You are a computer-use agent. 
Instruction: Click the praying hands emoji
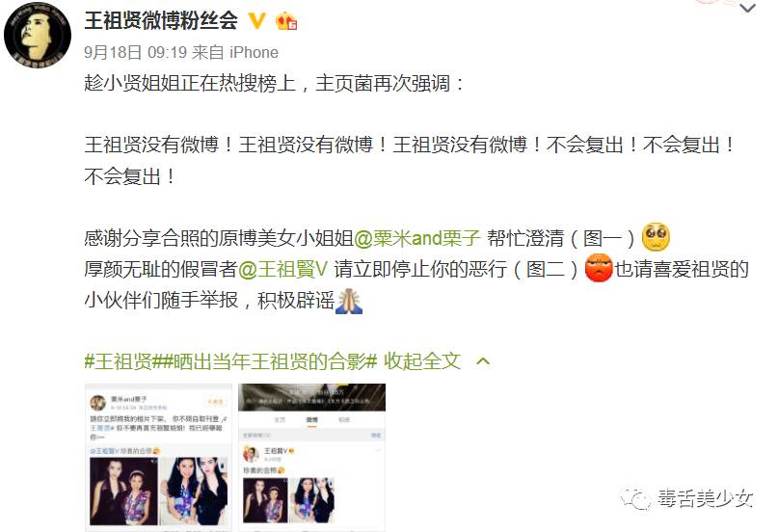349,301
